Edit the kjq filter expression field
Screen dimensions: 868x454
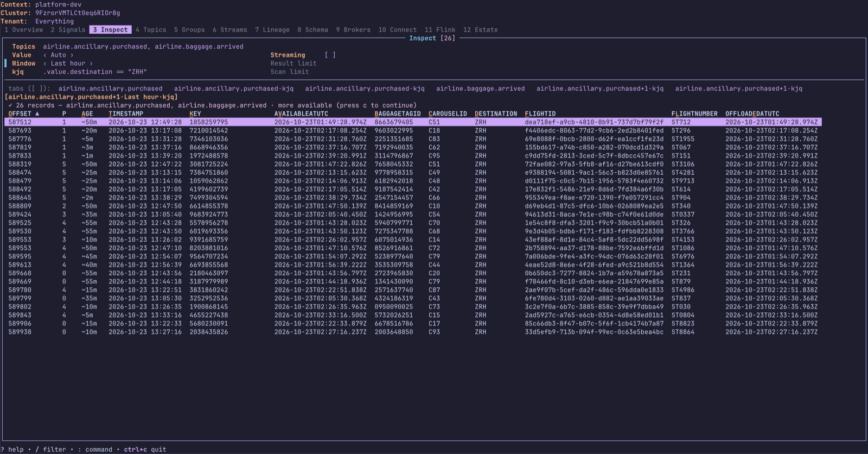tap(95, 72)
